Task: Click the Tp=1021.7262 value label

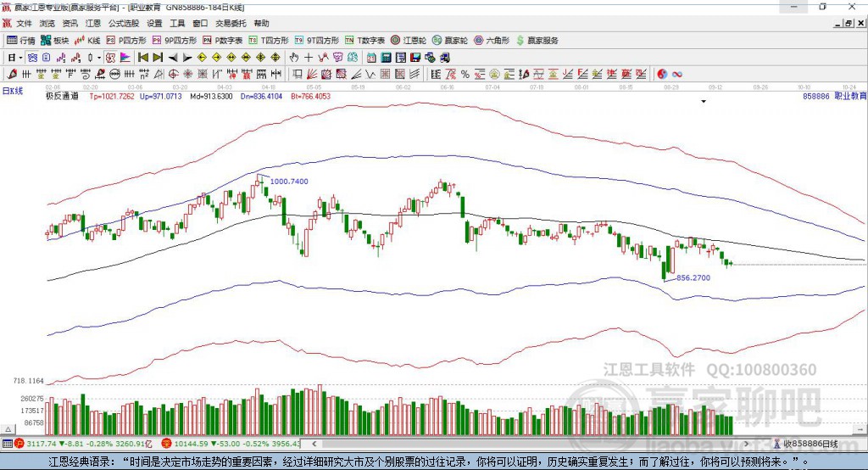Action: pos(112,96)
